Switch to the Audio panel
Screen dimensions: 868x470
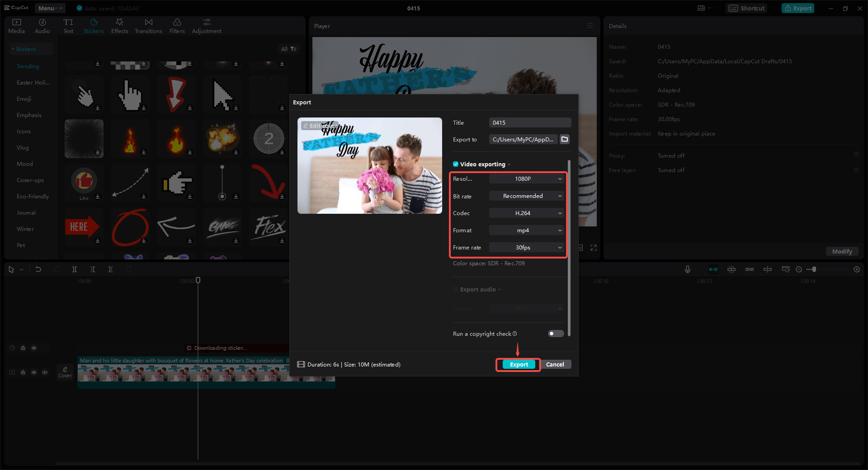[42, 25]
